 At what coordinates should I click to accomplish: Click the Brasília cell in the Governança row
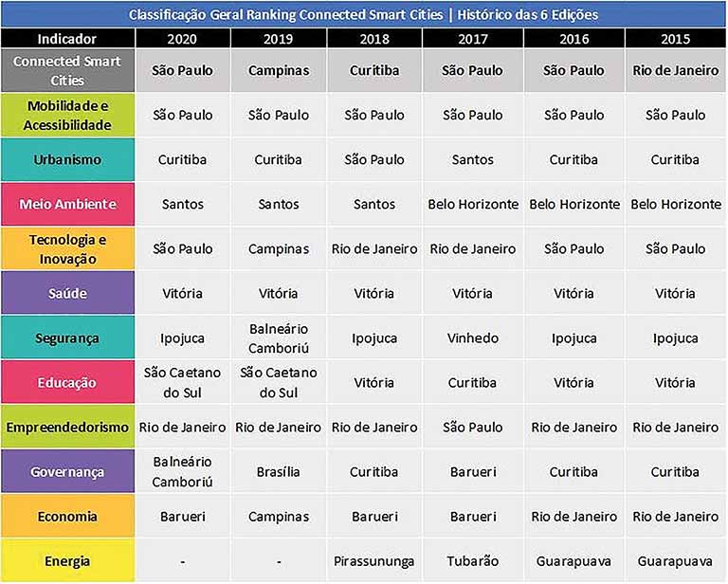(279, 472)
